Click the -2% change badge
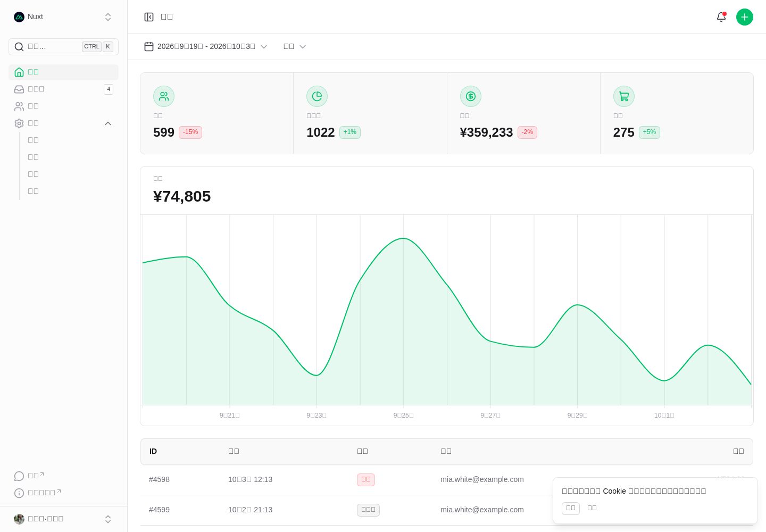Screen dimensions: 766x532 (x=527, y=132)
